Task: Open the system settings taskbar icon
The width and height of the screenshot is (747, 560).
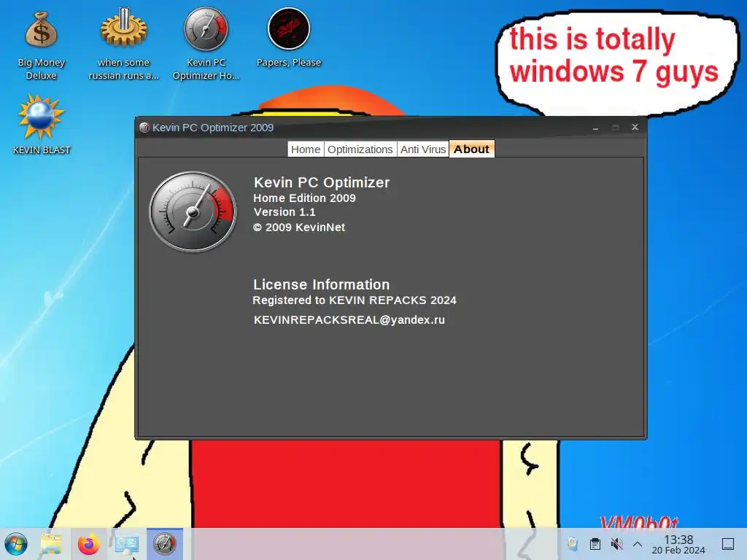Action: pyautogui.click(x=127, y=544)
